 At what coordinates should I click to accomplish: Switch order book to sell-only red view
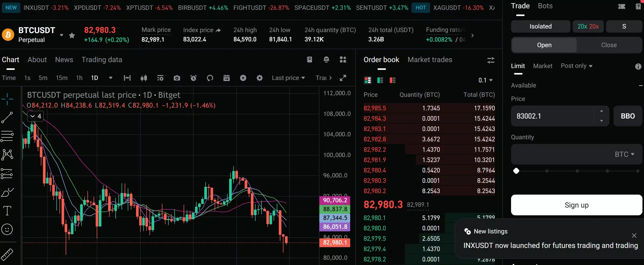pyautogui.click(x=393, y=80)
